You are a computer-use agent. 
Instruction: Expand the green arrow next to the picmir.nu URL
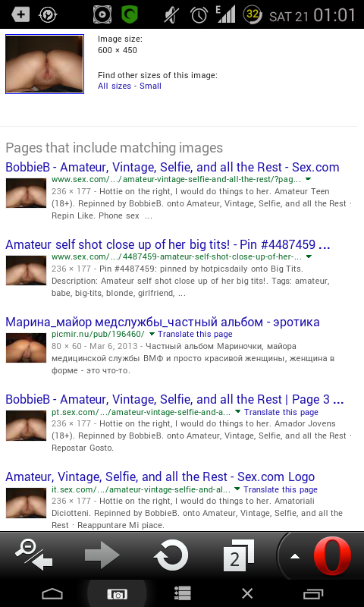[152, 334]
